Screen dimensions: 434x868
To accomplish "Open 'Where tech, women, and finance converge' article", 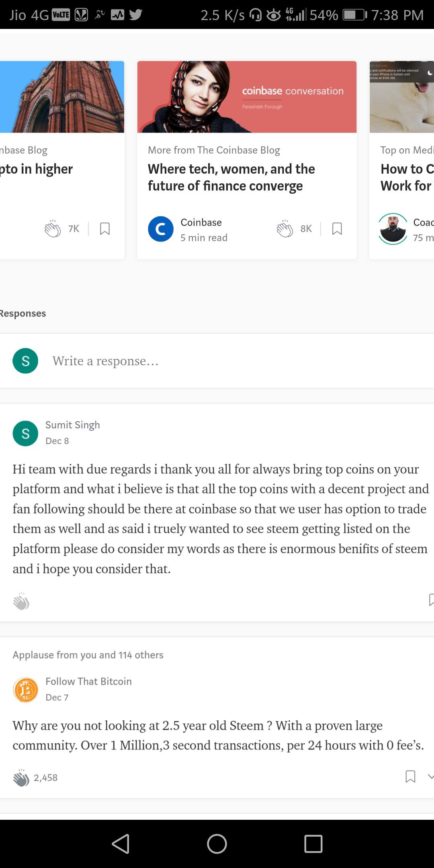I will [x=231, y=178].
